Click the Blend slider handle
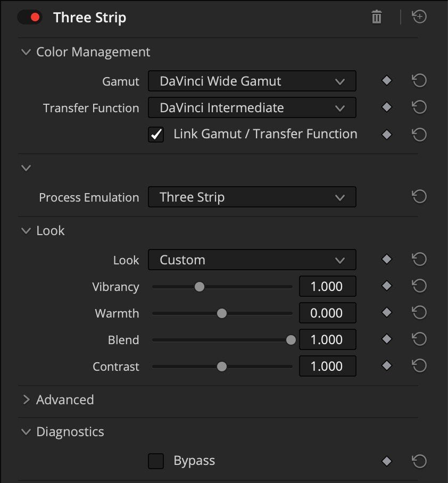Viewport: 448px width, 483px height. tap(291, 340)
